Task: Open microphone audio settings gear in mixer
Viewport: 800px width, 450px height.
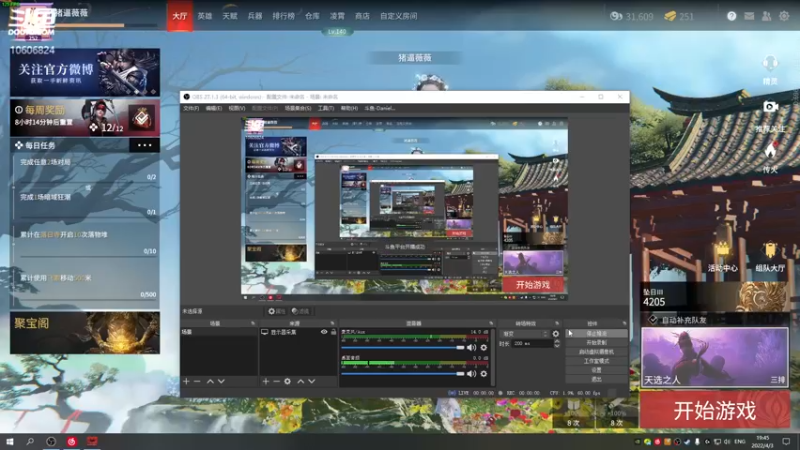Action: click(x=484, y=347)
